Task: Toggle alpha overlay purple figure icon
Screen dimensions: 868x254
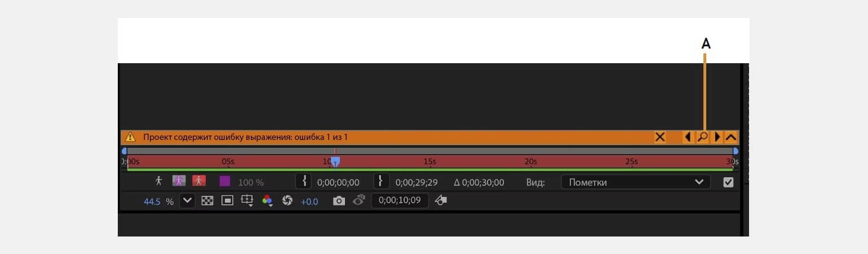Action: 179,181
